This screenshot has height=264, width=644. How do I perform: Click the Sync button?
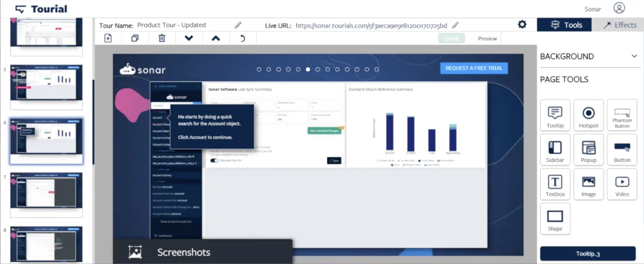tap(334, 160)
